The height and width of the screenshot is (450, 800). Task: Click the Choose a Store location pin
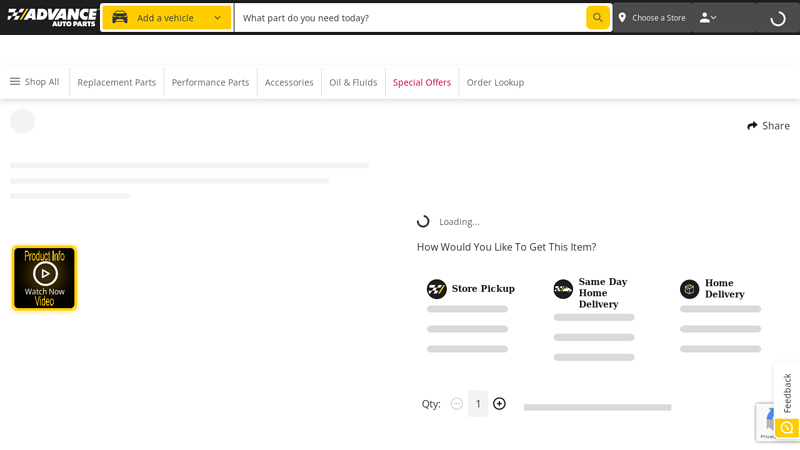622,18
